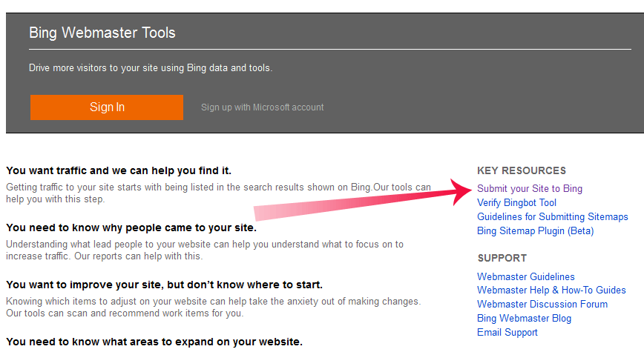
Task: Click the Bing Webmaster Tools title
Action: pyautogui.click(x=102, y=33)
